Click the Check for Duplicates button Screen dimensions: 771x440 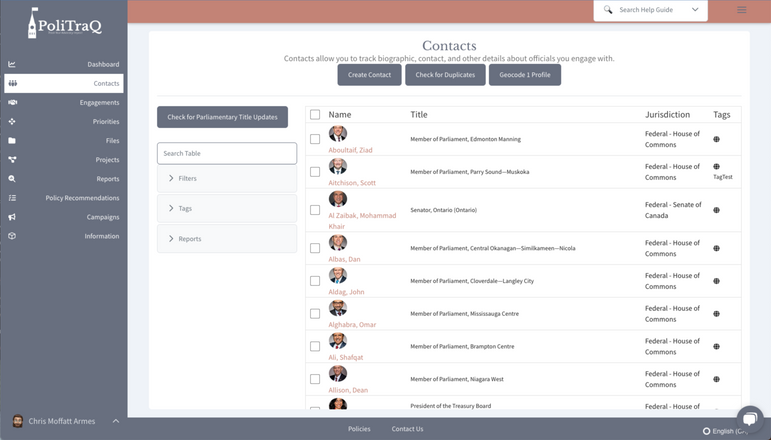(x=445, y=75)
